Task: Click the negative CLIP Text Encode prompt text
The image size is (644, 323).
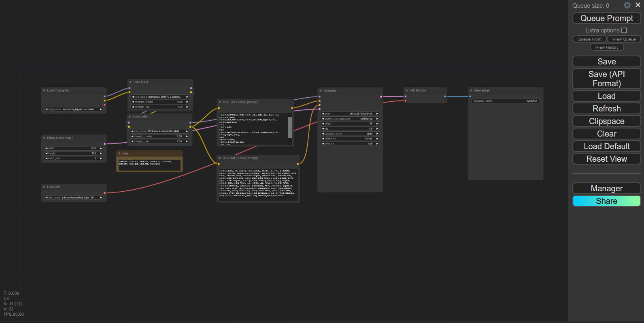Action: pos(258,184)
